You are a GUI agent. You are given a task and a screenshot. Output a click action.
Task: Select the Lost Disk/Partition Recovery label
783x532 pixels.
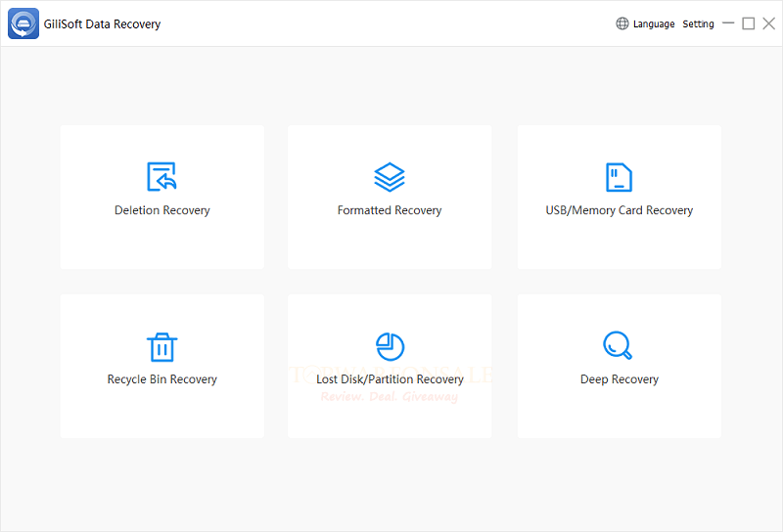pyautogui.click(x=390, y=379)
